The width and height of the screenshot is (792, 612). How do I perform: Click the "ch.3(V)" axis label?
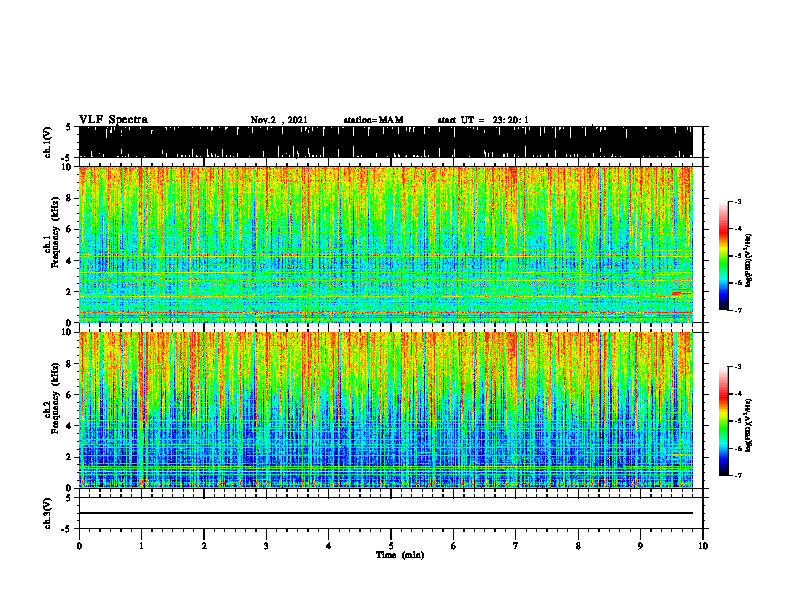[48, 514]
